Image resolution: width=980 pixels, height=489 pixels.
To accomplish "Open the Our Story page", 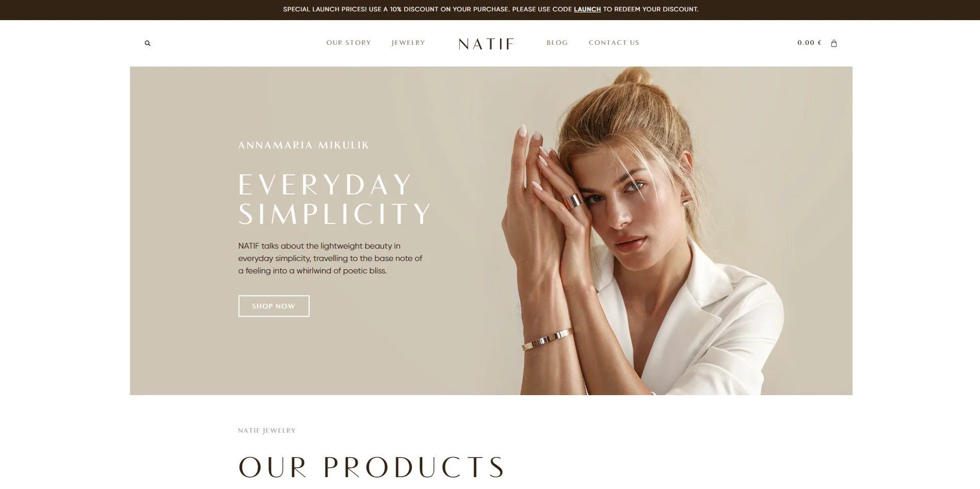I will (x=348, y=43).
